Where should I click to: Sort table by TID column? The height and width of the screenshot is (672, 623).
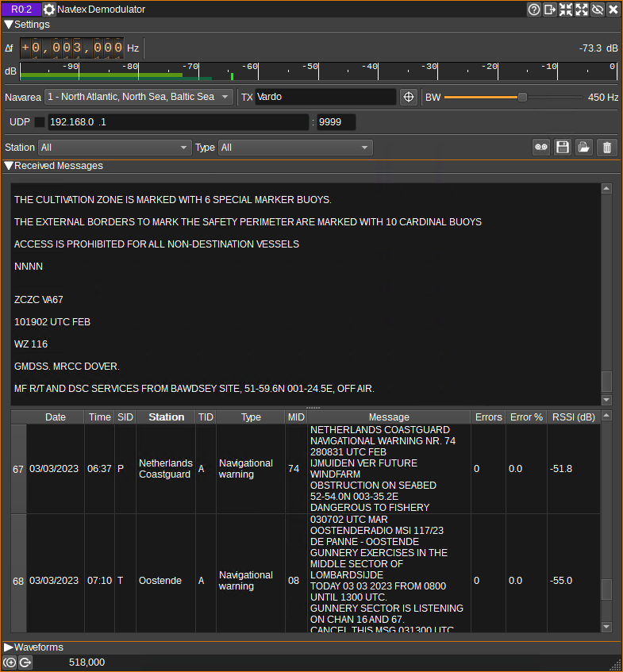206,417
